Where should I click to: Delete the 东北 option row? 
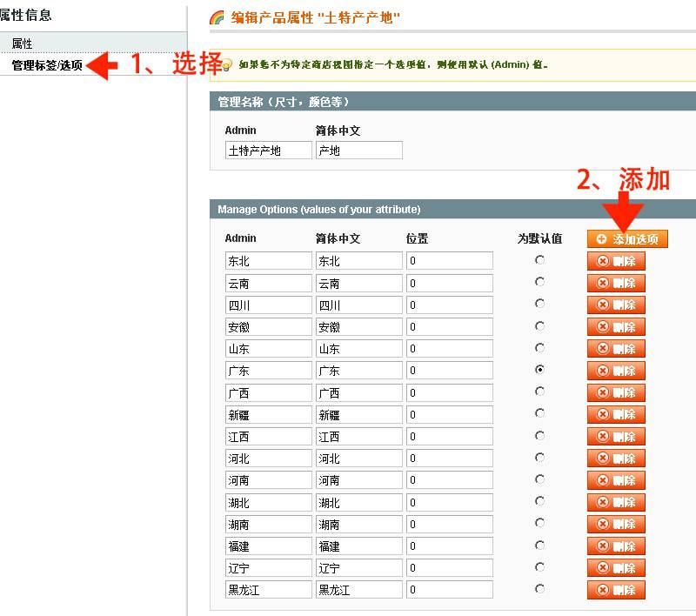pos(616,261)
